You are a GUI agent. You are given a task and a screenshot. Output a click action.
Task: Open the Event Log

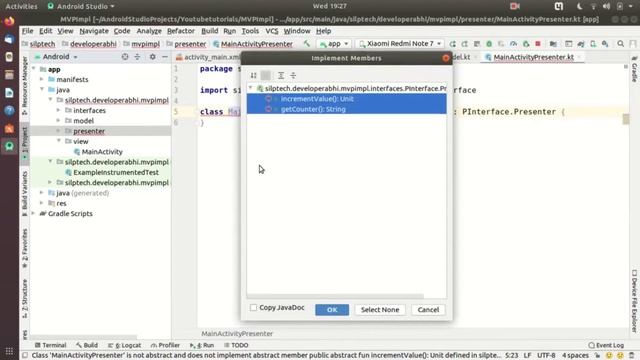(x=606, y=345)
